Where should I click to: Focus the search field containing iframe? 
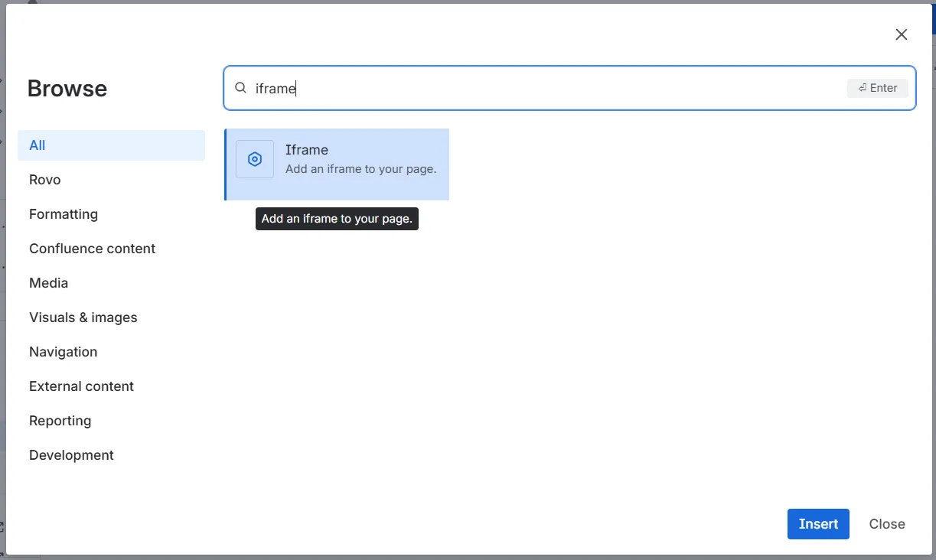(536, 88)
